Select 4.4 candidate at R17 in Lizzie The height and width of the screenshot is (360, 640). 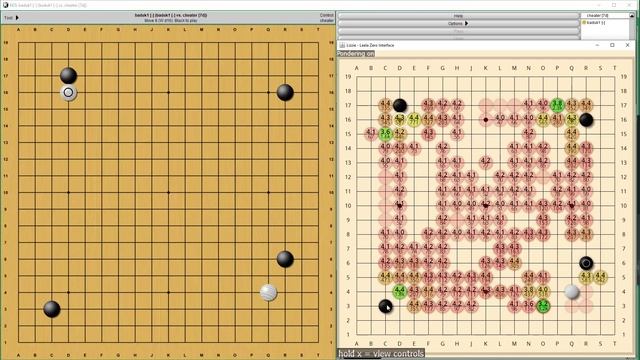point(586,105)
